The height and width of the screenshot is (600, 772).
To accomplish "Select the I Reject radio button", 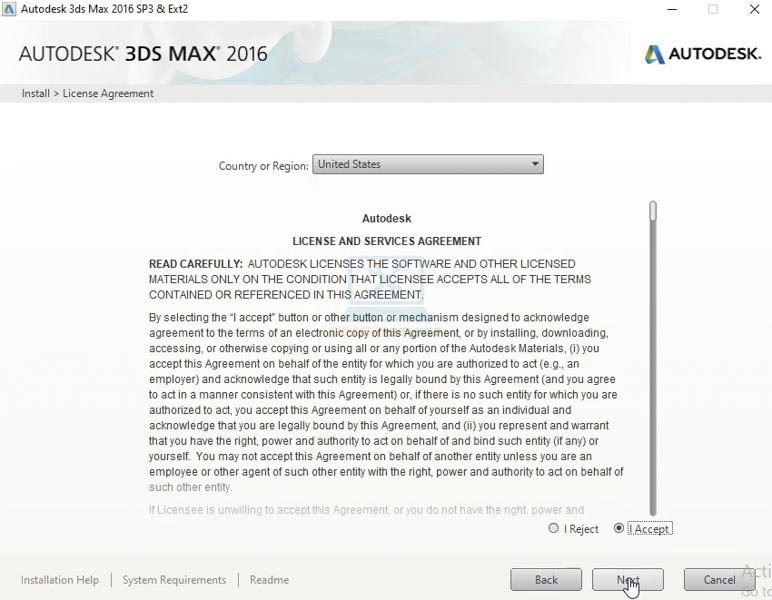I will [x=554, y=528].
